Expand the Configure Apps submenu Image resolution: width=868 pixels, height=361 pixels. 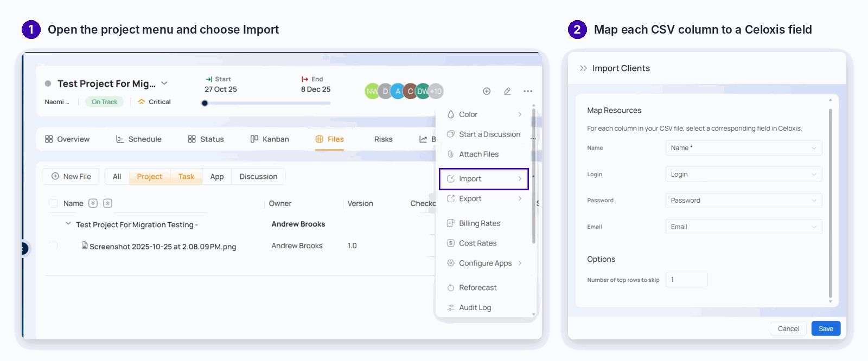(484, 263)
